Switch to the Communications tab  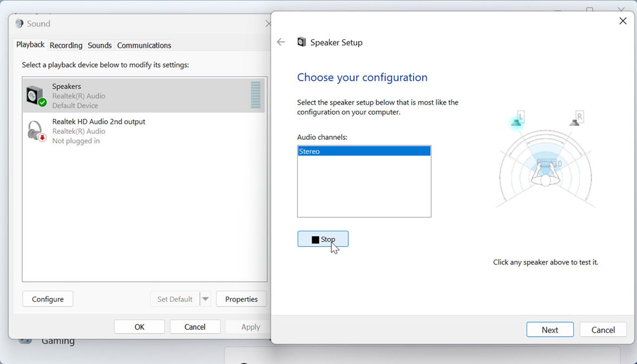pos(143,45)
